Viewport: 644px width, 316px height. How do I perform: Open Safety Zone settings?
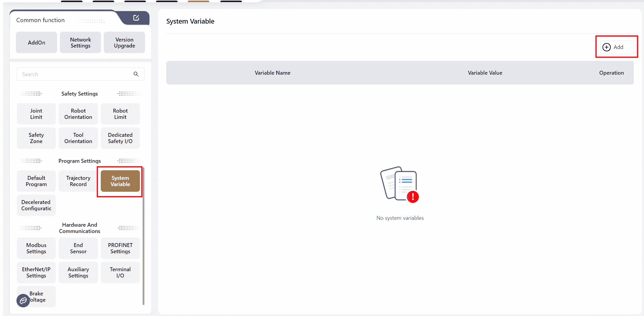36,138
